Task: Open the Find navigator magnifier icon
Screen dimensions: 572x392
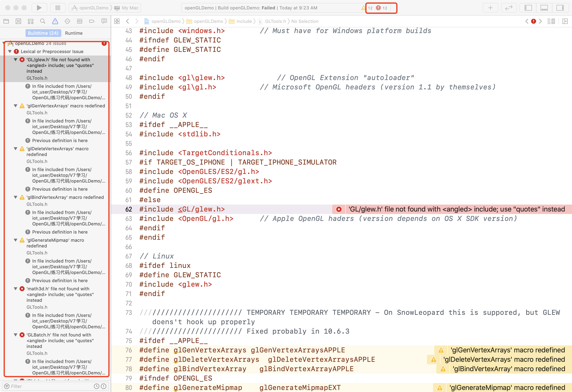Action: point(43,21)
